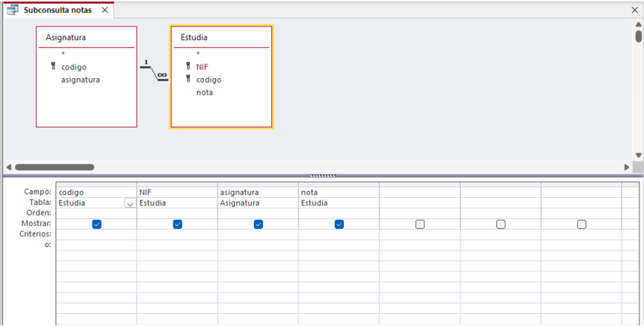Viewport: 644px width, 326px height.
Task: Click the vertical scrollbar up arrow
Action: (638, 24)
